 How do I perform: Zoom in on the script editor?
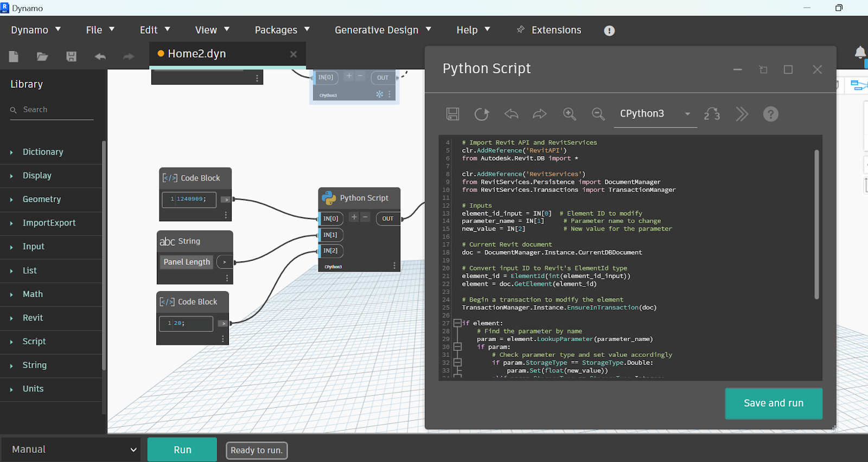pos(569,114)
